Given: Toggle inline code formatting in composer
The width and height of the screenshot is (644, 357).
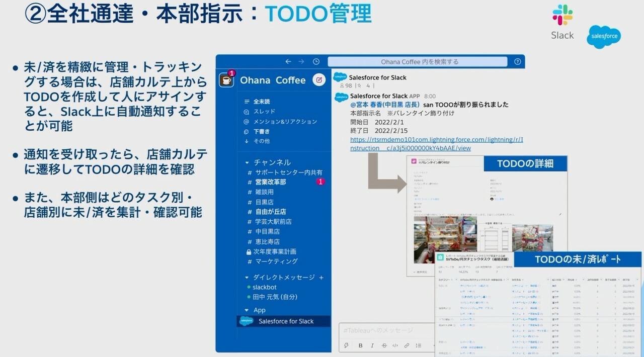Looking at the screenshot, I should pos(395,345).
